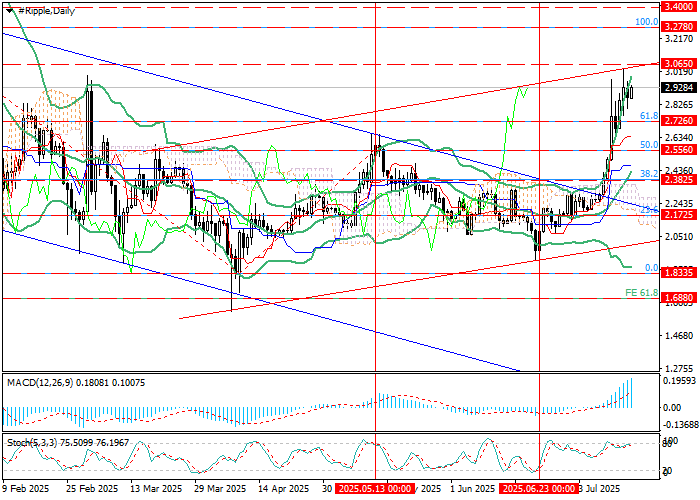
Task: Select the 2.3825 red price label
Action: 678,180
